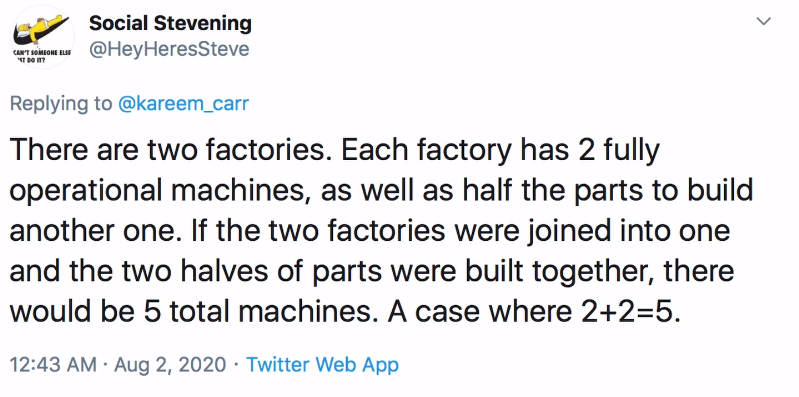Image resolution: width=799 pixels, height=397 pixels.
Task: Open the Social Stevening profile avatar
Action: point(43,38)
